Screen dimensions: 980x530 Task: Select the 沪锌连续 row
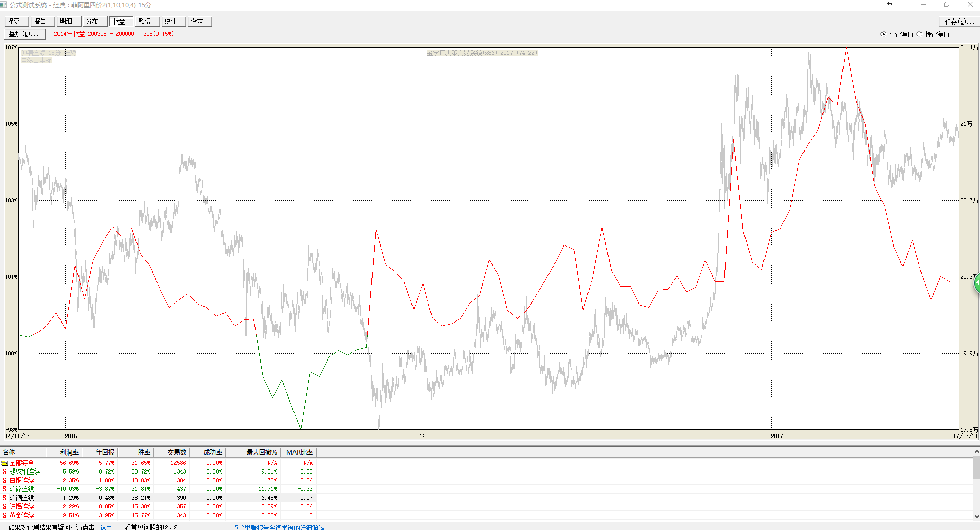coord(22,489)
